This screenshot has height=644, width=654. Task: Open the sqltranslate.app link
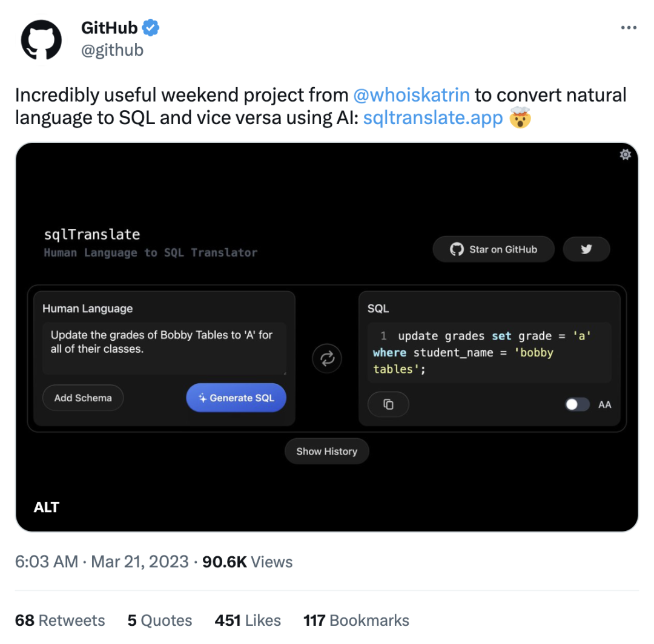(x=433, y=117)
